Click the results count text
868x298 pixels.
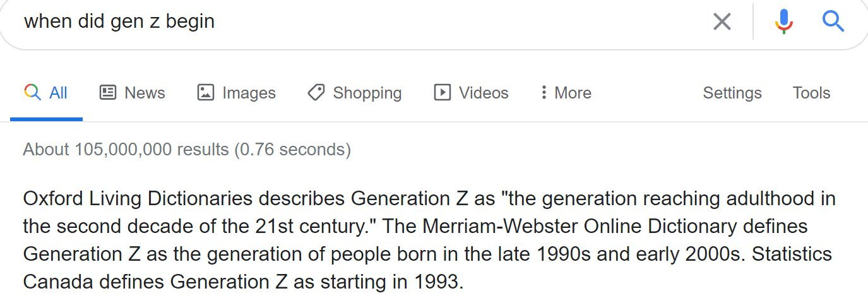coord(187,150)
